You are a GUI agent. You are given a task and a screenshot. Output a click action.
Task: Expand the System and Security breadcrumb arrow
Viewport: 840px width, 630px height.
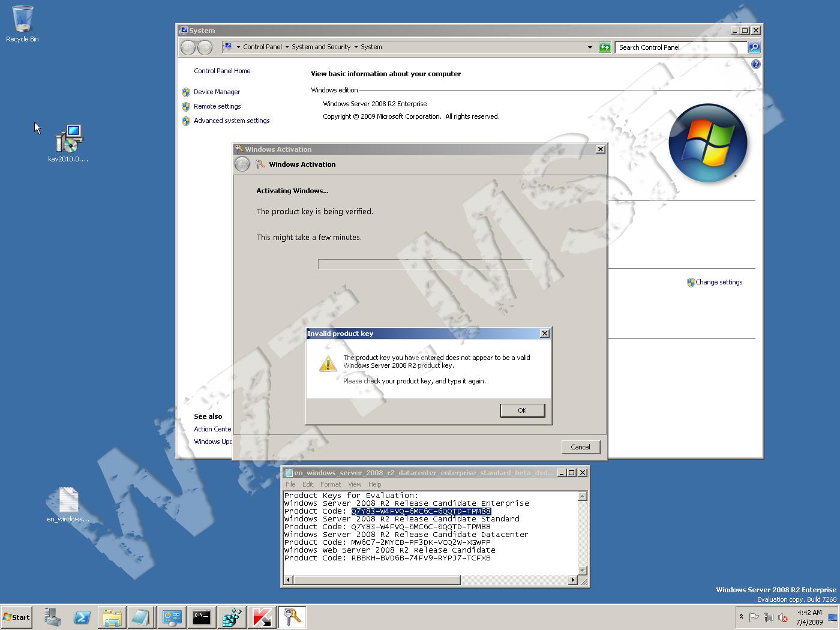point(356,47)
